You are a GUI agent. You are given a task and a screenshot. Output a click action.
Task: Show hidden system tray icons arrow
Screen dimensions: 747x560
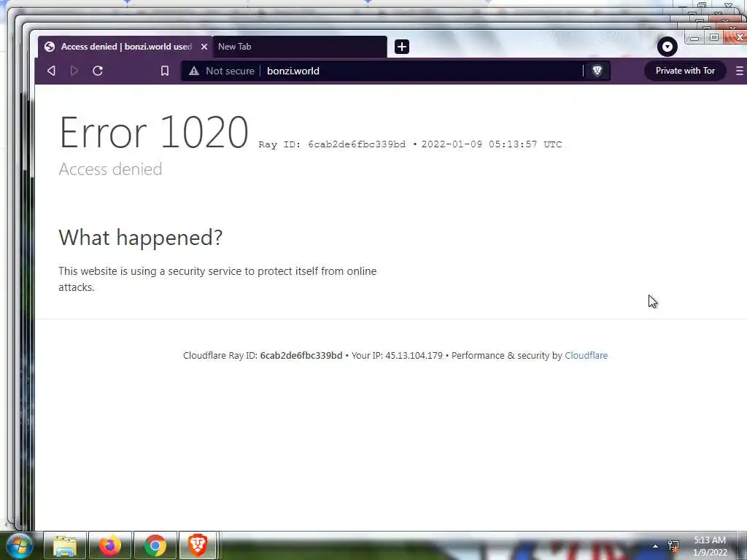pyautogui.click(x=655, y=546)
